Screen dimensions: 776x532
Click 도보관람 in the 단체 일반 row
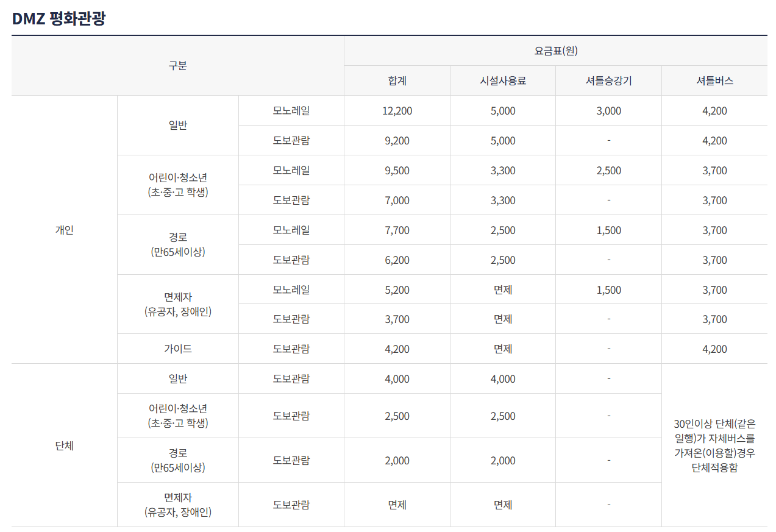point(291,379)
